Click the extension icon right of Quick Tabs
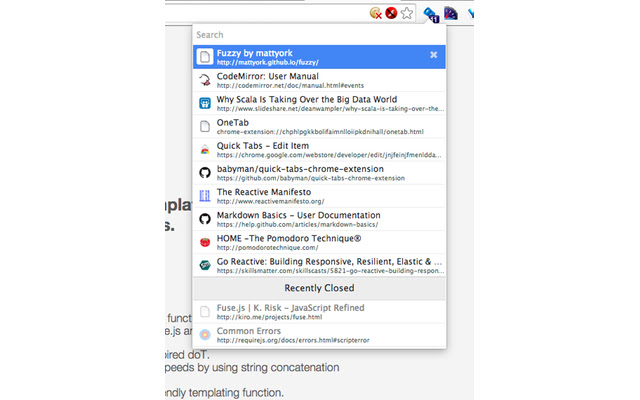The height and width of the screenshot is (400, 640). point(451,13)
